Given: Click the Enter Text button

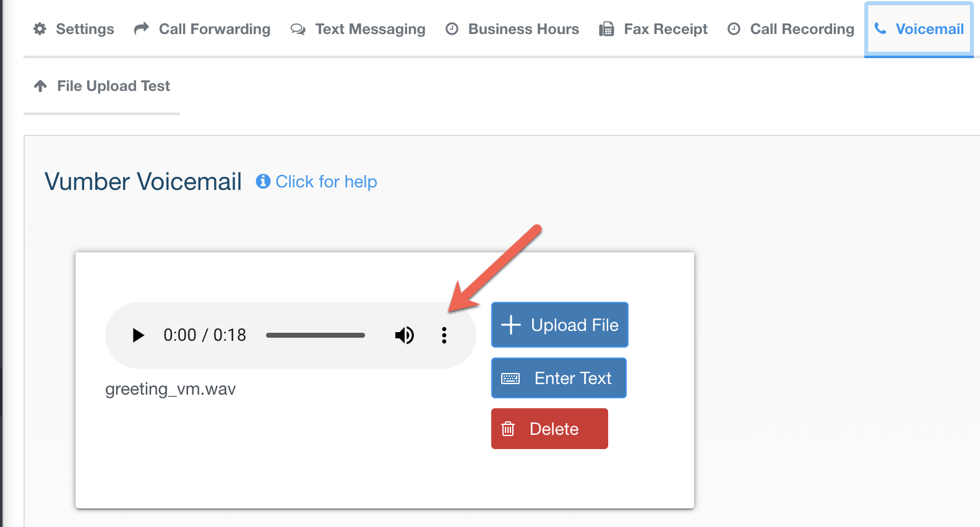Looking at the screenshot, I should click(559, 378).
